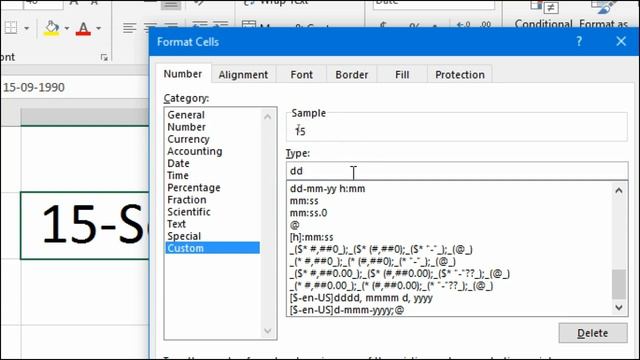
Task: Click the Delete button
Action: pyautogui.click(x=593, y=333)
